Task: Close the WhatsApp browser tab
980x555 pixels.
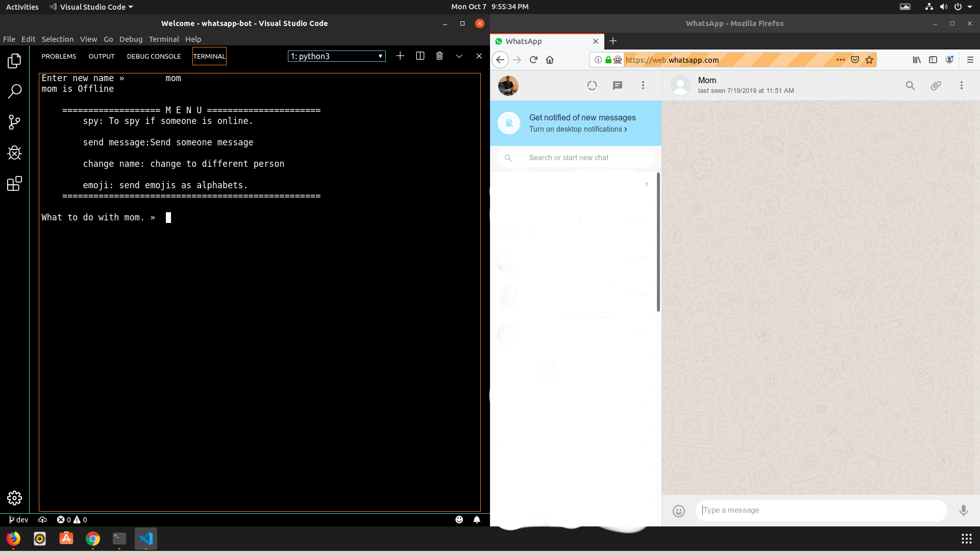Action: point(596,41)
